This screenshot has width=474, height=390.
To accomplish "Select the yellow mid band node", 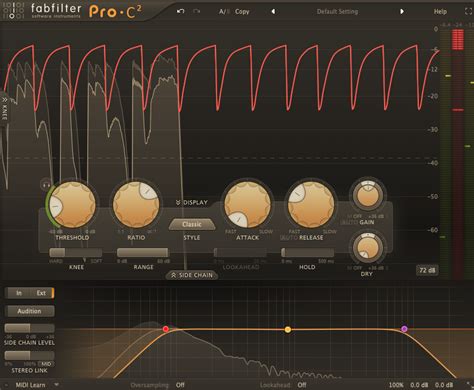I will [x=288, y=330].
